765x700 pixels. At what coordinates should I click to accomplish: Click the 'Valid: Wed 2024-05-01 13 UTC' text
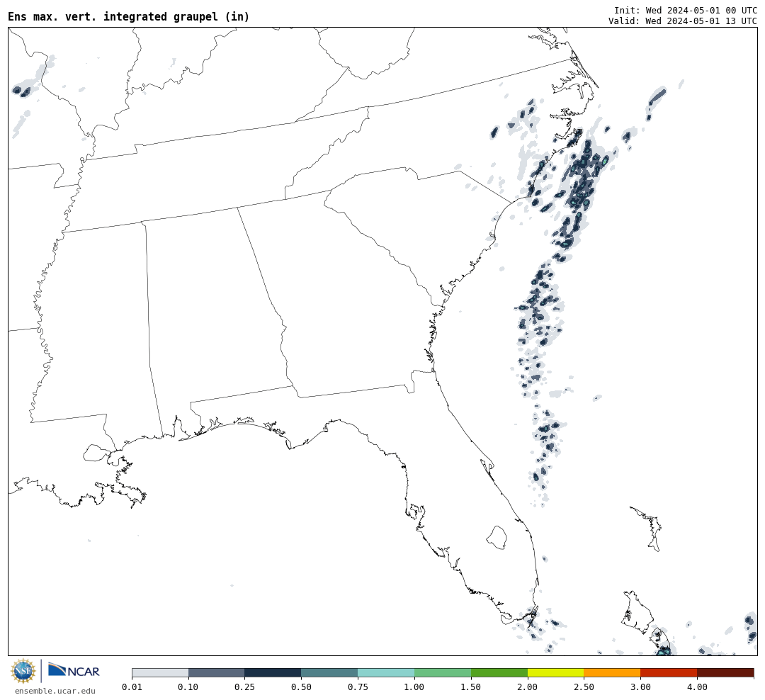(x=683, y=21)
